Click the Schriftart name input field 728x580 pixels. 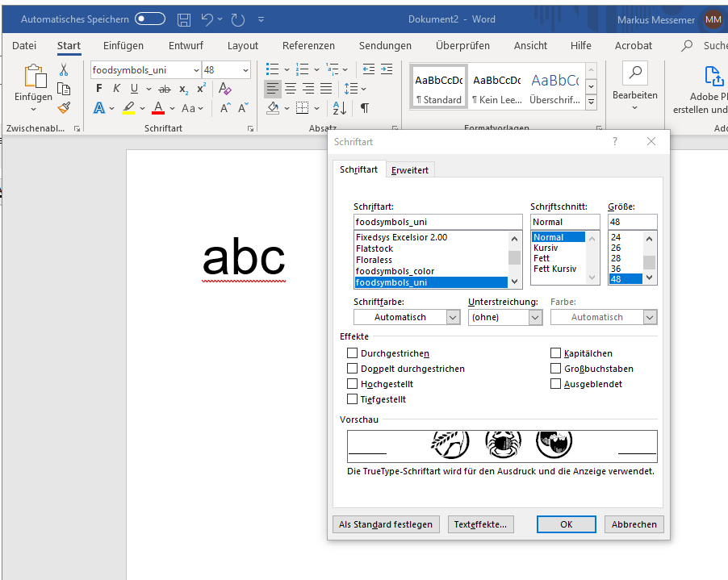[437, 222]
